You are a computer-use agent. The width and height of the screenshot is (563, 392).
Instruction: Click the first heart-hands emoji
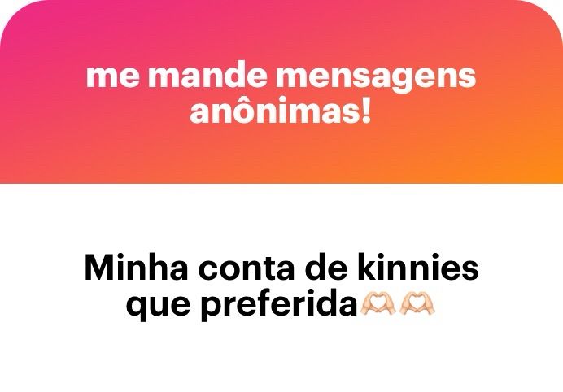coord(378,303)
